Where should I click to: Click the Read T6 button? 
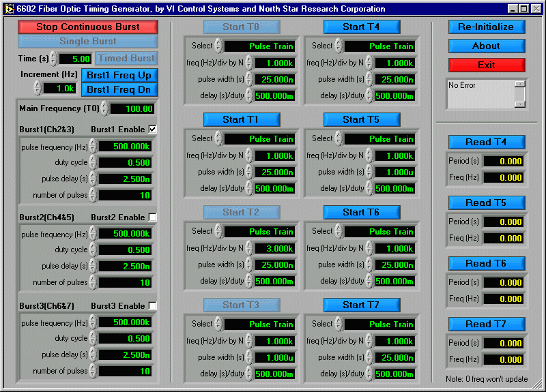[487, 263]
